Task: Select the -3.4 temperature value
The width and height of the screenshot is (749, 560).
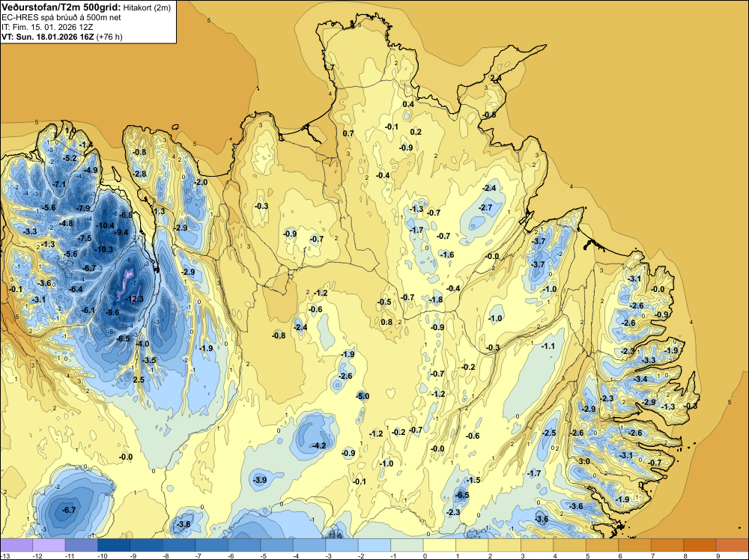Action: (x=640, y=379)
